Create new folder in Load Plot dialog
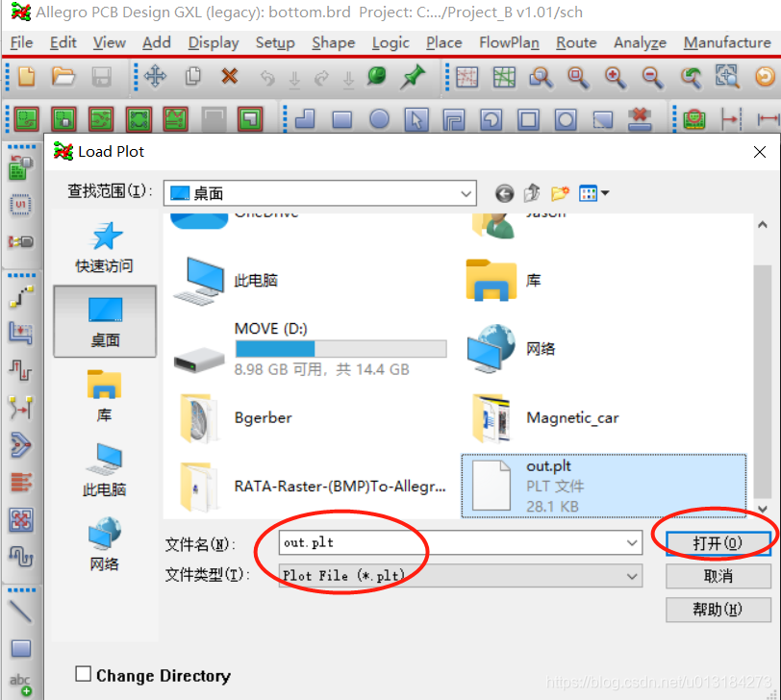The width and height of the screenshot is (781, 700). pyautogui.click(x=560, y=193)
